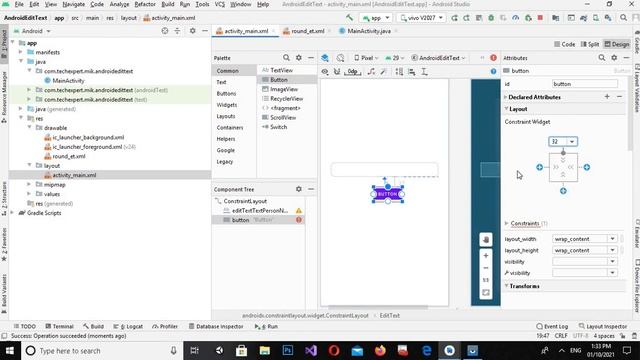Open top margin 32 dropdown
This screenshot has width=640, height=360.
tap(572, 142)
